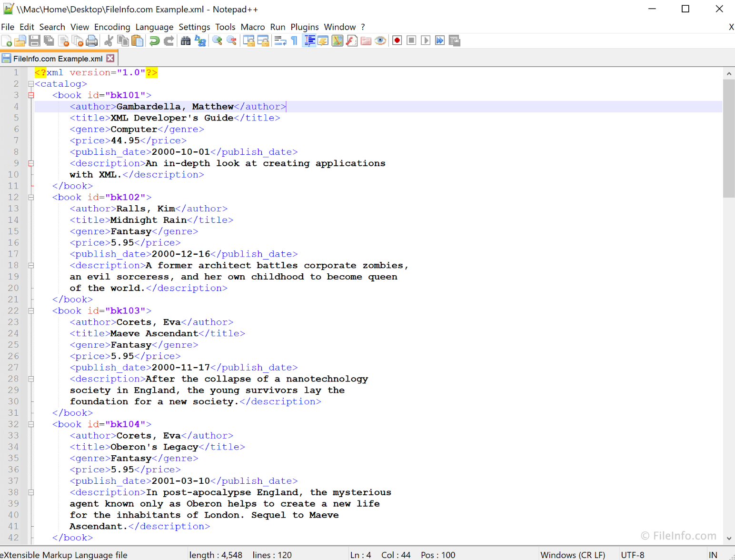Zoom in using the magnifier toolbar icon
This screenshot has width=735, height=560.
click(217, 40)
